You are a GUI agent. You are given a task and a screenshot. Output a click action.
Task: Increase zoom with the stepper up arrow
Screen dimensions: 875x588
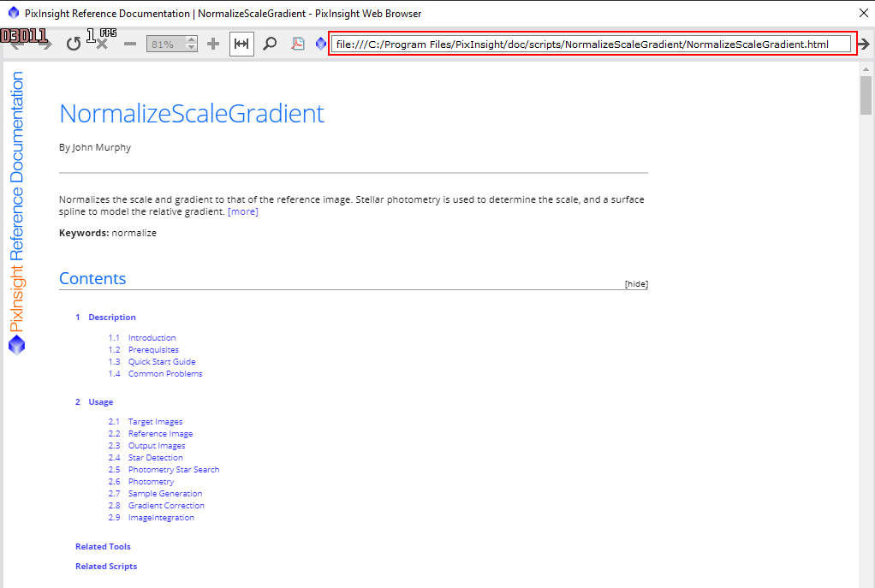point(192,39)
